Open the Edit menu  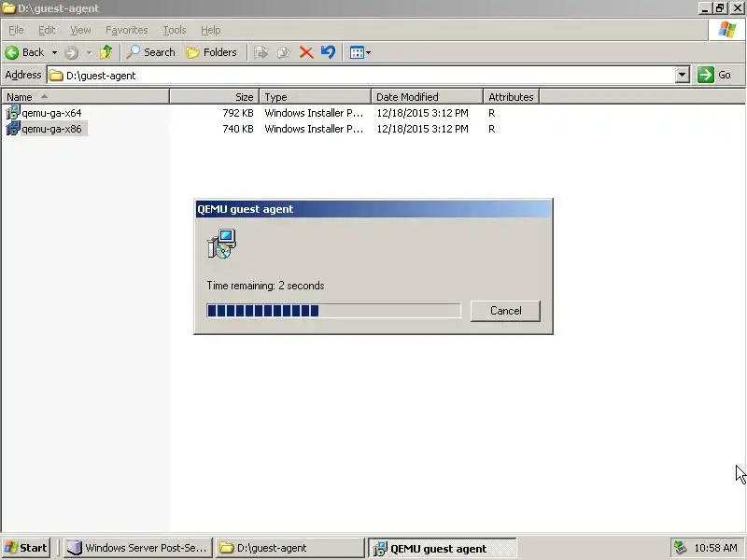[x=47, y=30]
